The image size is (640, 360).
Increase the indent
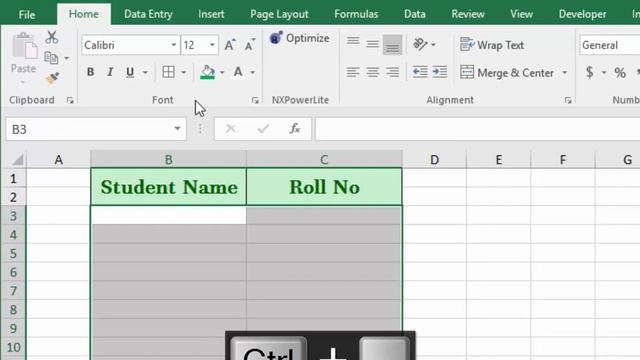pos(440,72)
